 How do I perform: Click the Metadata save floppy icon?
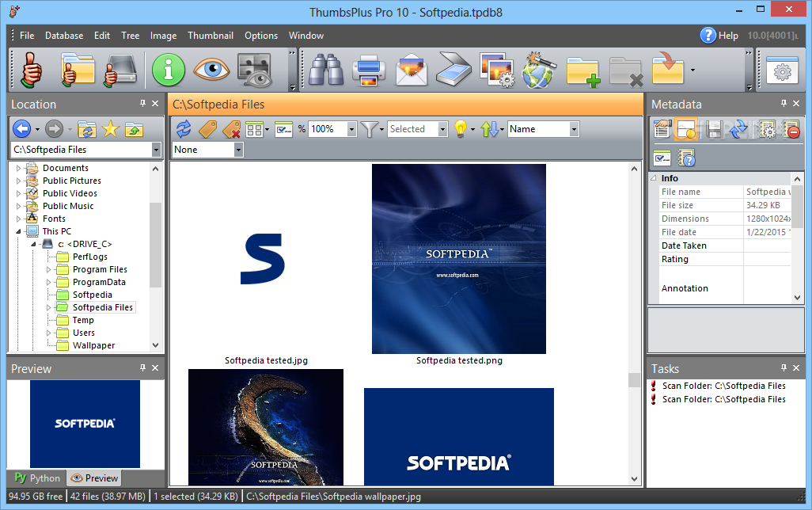click(x=715, y=129)
